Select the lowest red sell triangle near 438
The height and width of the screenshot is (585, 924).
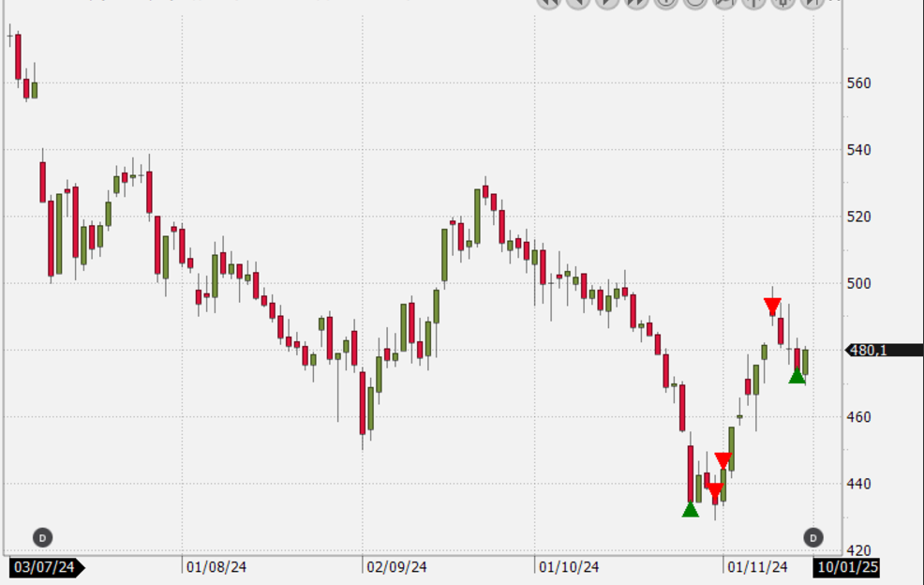click(x=714, y=490)
